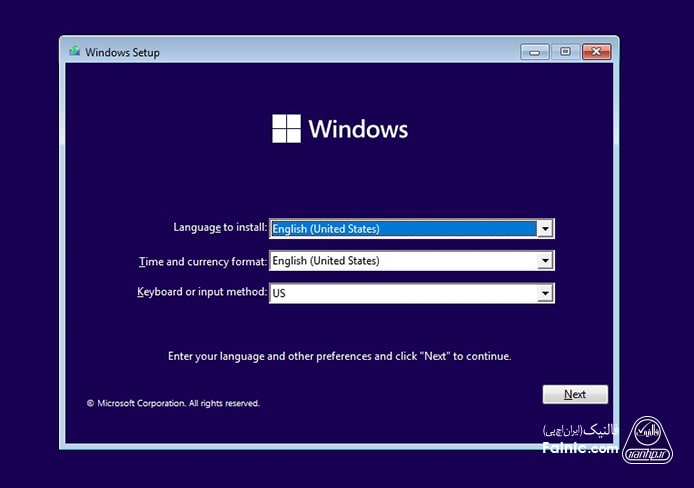Click the "Language to install" label
Viewport: 694px width, 488px height.
(x=219, y=228)
